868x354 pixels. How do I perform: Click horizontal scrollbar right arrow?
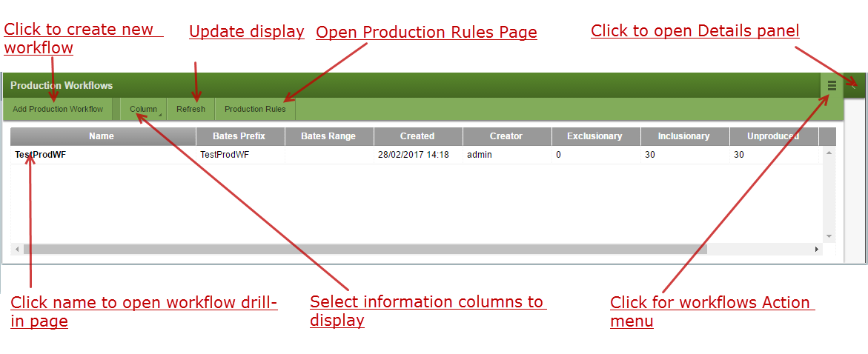pyautogui.click(x=817, y=250)
